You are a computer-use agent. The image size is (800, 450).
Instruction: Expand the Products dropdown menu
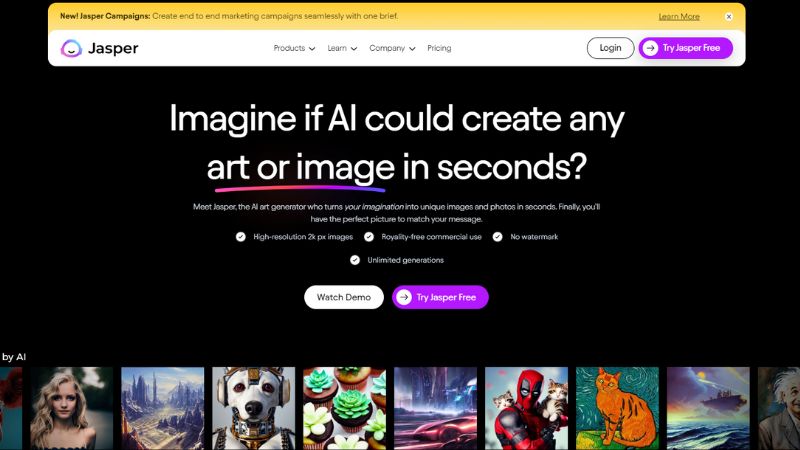coord(294,48)
